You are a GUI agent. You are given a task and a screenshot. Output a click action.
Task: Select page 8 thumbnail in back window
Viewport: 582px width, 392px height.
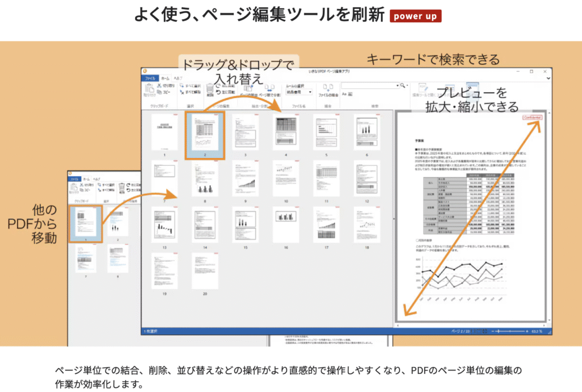118,259
